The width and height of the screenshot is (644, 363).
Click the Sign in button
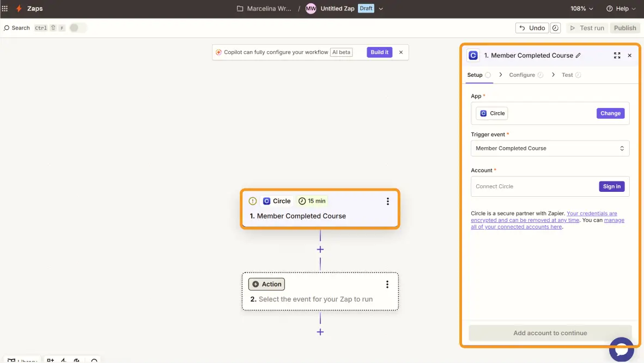tap(611, 186)
